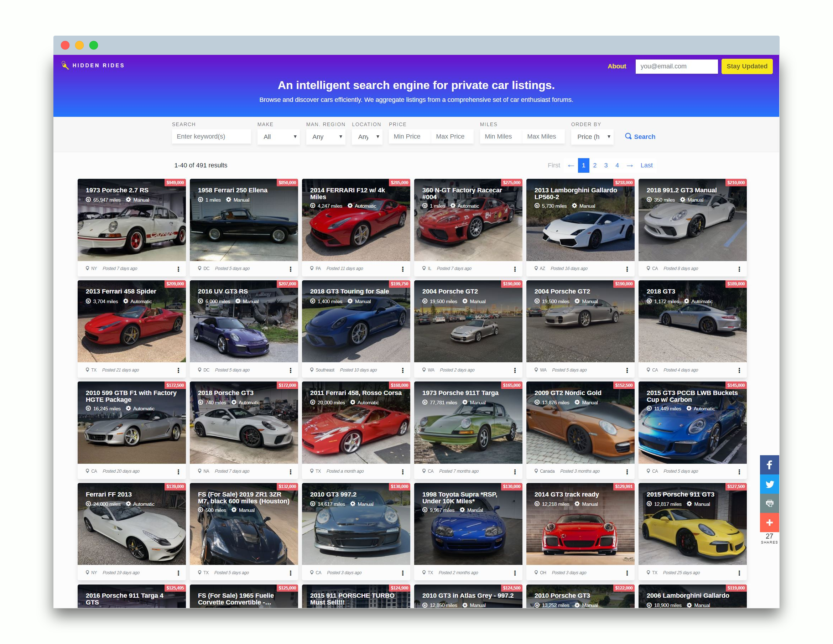Viewport: 833px width, 644px height.
Task: Click the 2016 Porsche 911 Targa 4 GTS title
Action: (x=124, y=599)
